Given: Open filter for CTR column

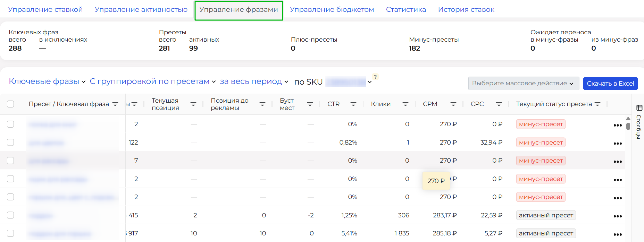Looking at the screenshot, I should [x=353, y=104].
